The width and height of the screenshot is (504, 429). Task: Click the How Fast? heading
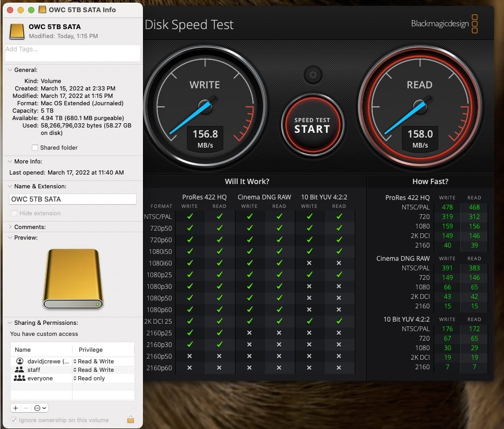(x=430, y=181)
